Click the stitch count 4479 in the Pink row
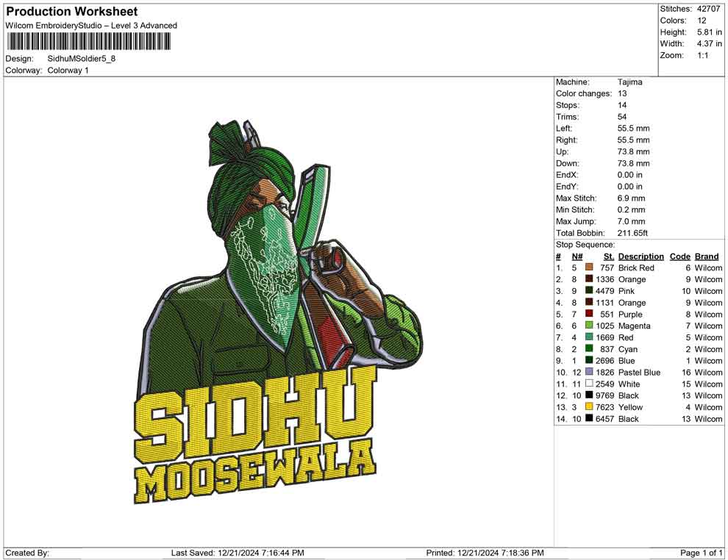 tap(605, 291)
